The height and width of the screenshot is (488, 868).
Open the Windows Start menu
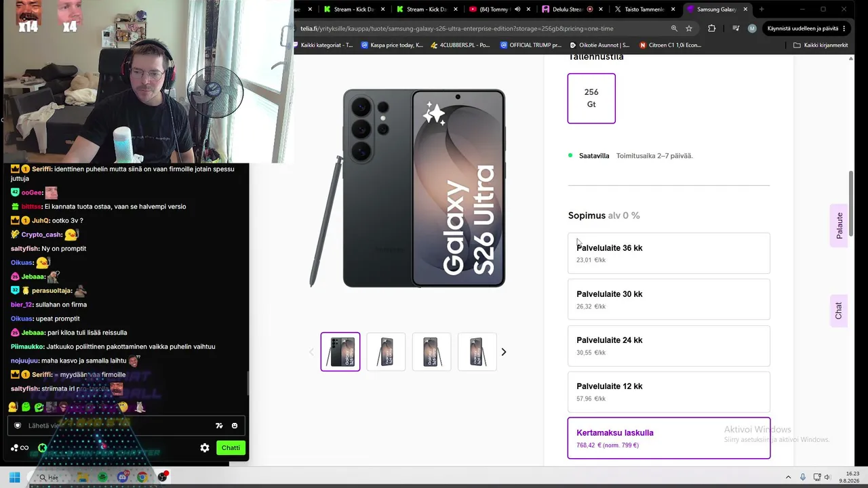click(x=14, y=477)
